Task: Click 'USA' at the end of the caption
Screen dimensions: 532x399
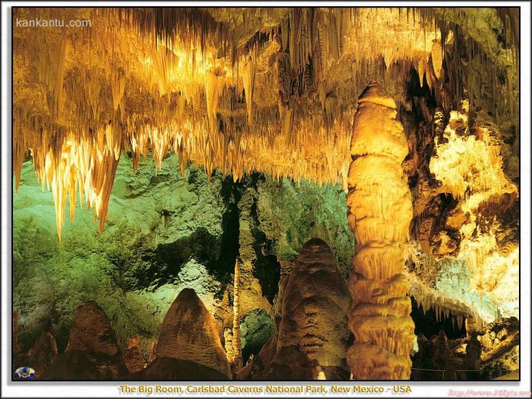Action: (x=402, y=389)
